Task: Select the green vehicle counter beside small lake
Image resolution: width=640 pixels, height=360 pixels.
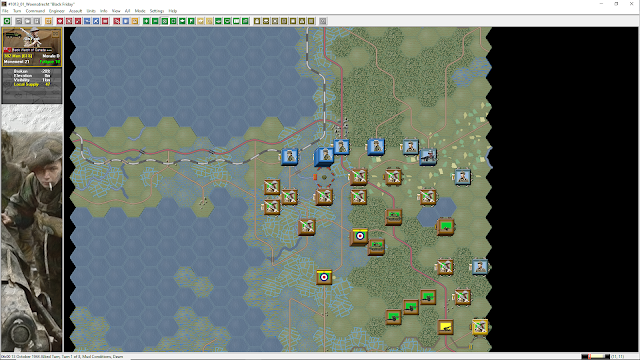Action: [x=445, y=227]
